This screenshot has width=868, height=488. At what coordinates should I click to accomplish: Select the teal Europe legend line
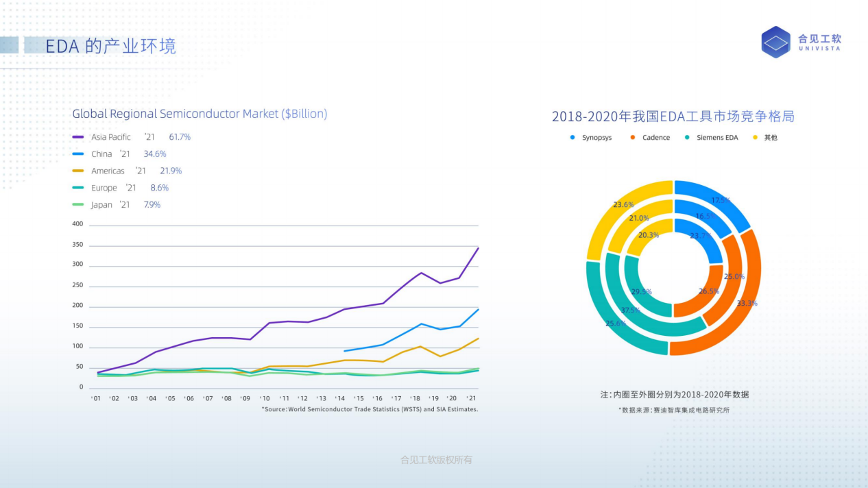click(78, 188)
